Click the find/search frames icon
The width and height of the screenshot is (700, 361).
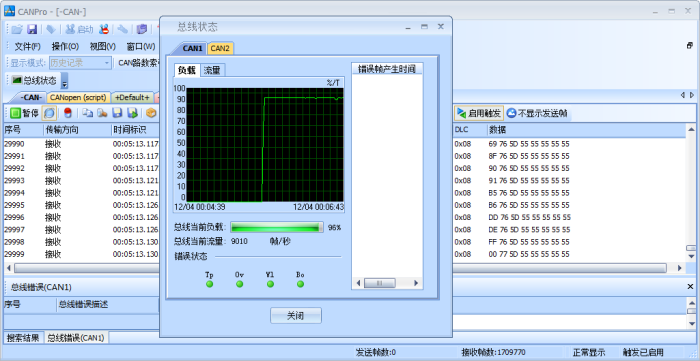[x=102, y=113]
